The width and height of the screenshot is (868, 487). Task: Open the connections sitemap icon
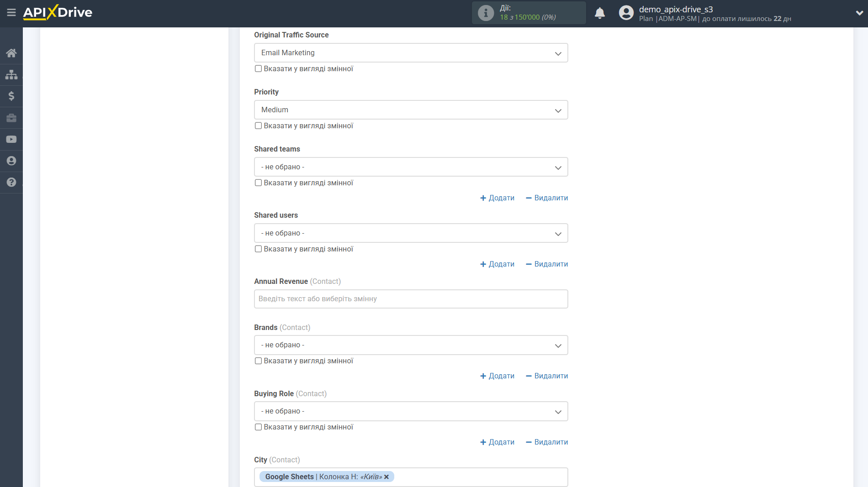[x=11, y=74]
